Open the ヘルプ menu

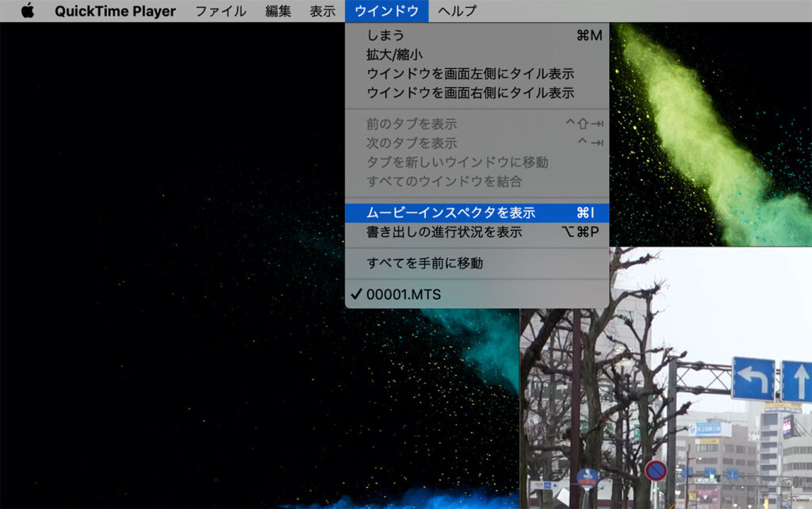pos(458,11)
